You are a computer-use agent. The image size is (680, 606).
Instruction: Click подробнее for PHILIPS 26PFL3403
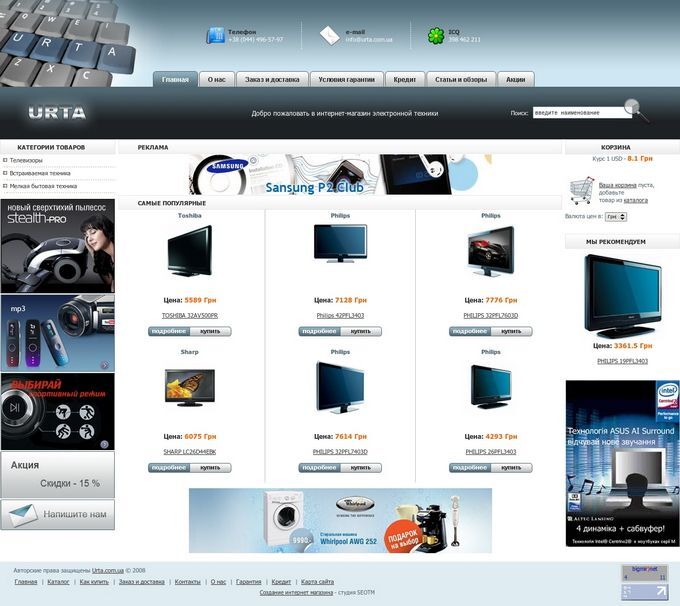point(470,468)
